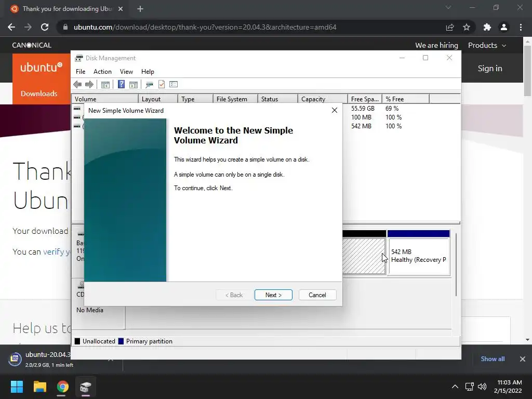Sort by Status column header
Image resolution: width=532 pixels, height=399 pixels.
278,99
